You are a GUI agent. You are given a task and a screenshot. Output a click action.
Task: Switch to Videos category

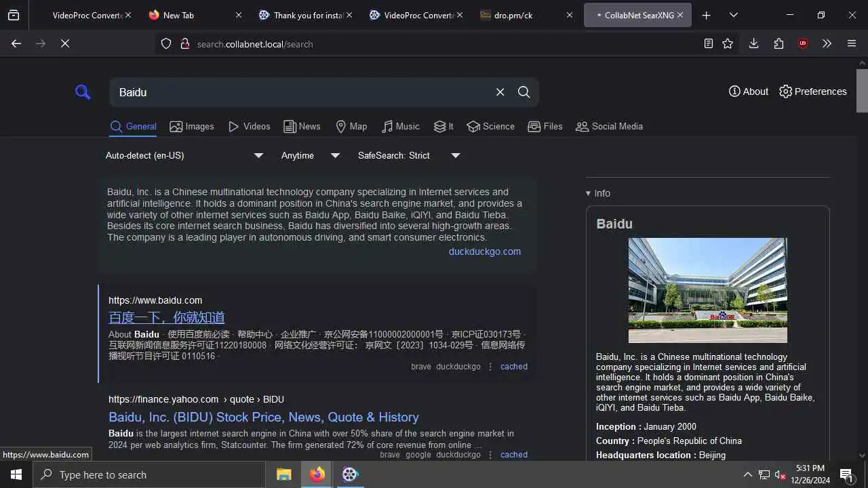coord(250,126)
